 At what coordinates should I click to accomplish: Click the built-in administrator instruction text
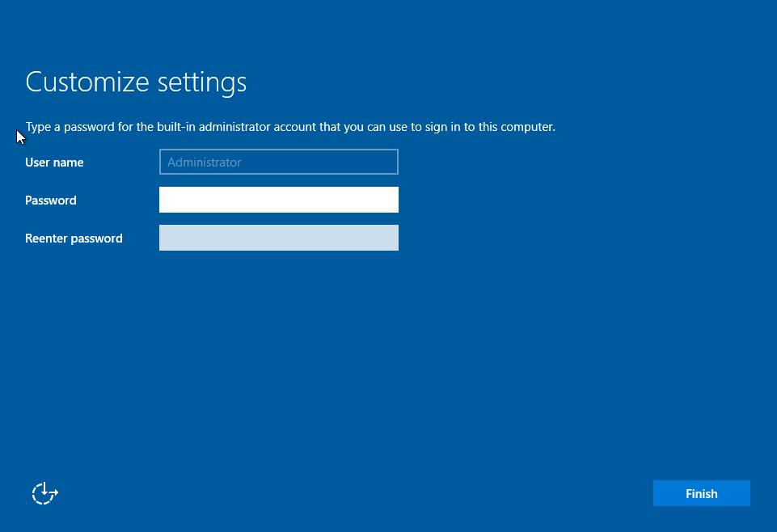pyautogui.click(x=290, y=127)
